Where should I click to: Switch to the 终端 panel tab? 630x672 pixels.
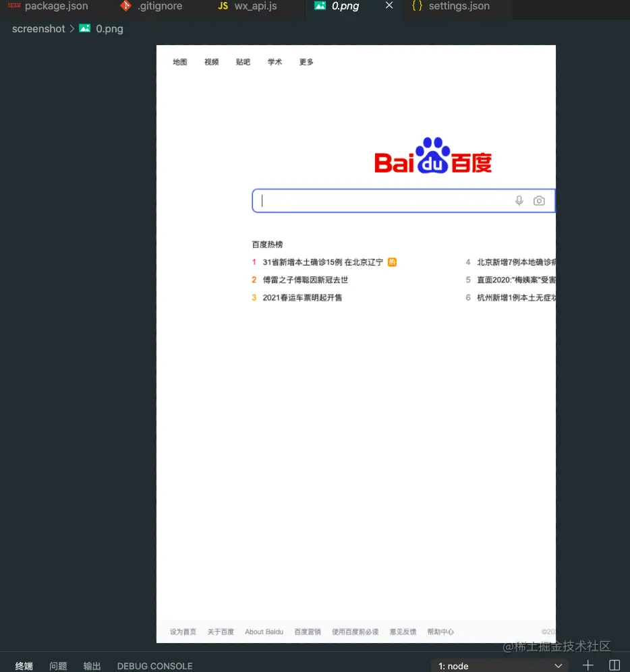(24, 666)
